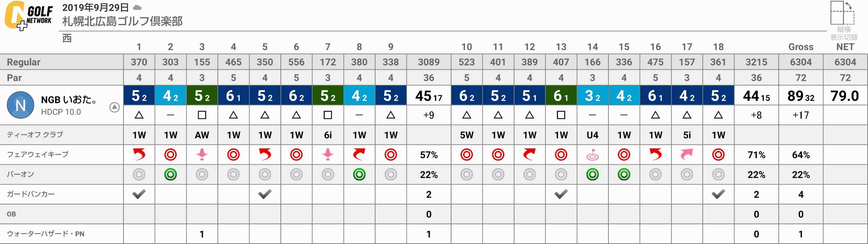Toggle hole 2 green par-on indicator

pos(170,175)
